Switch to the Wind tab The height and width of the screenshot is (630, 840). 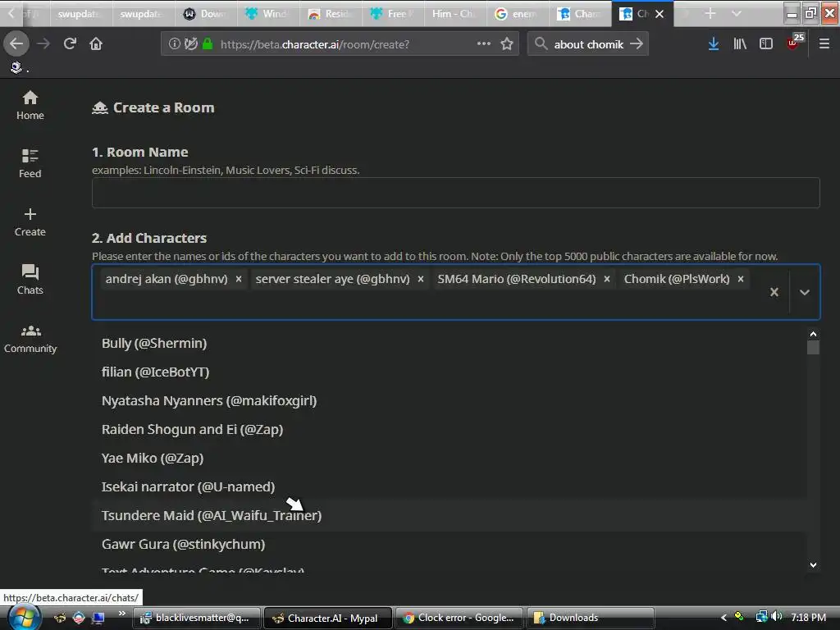tap(268, 13)
